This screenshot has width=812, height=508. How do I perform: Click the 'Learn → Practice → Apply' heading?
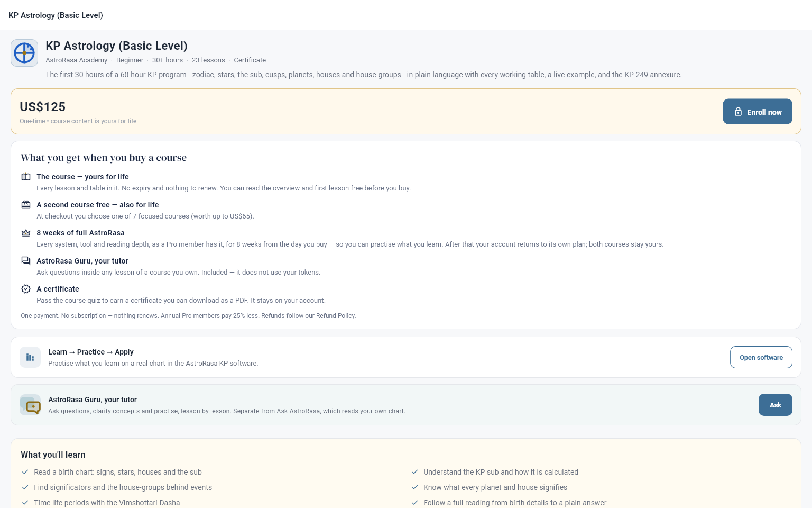click(91, 352)
